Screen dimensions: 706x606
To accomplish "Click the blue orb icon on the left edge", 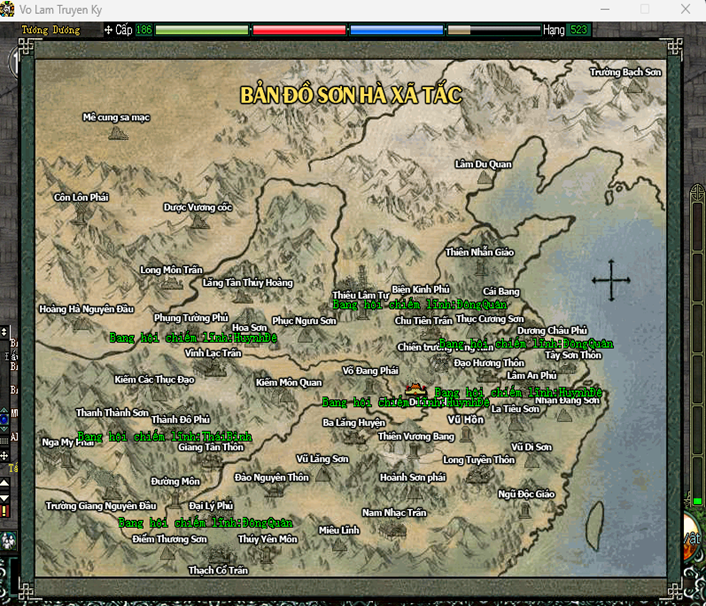I will 4,420.
